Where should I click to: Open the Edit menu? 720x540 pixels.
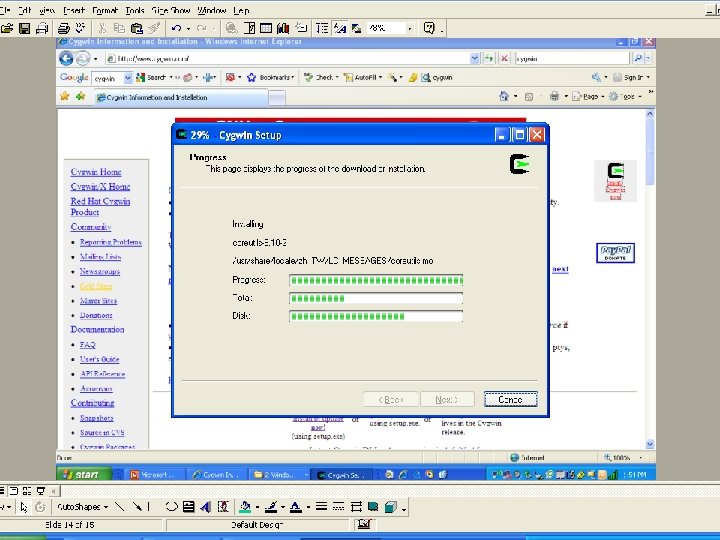coord(25,10)
